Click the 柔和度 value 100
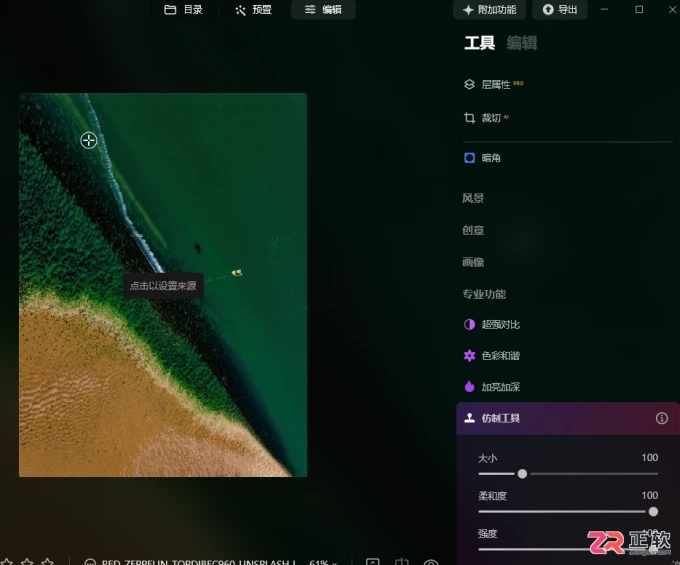Screen dimensions: 680x565 click(650, 495)
